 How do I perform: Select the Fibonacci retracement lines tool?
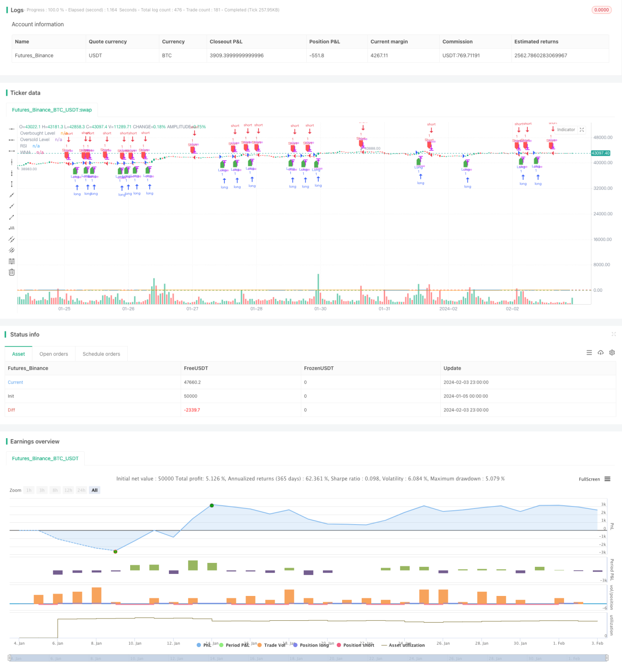[x=12, y=261]
